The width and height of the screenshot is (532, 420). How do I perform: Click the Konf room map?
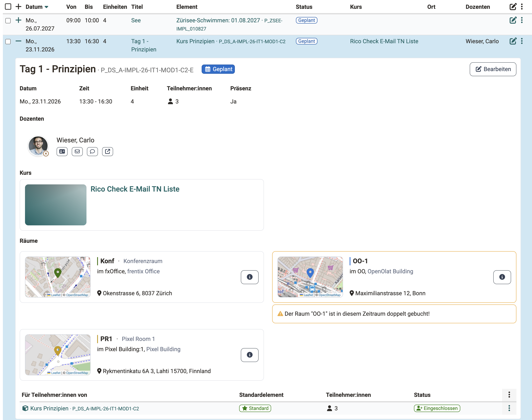(58, 277)
